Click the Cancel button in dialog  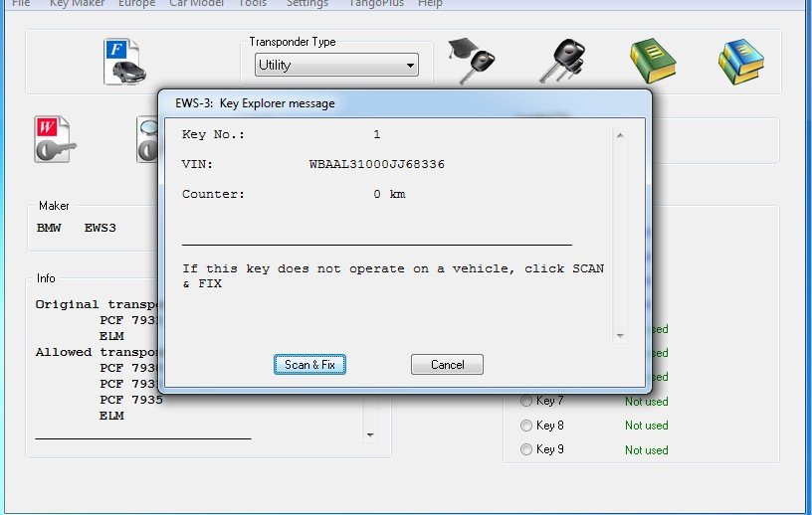[x=447, y=365]
